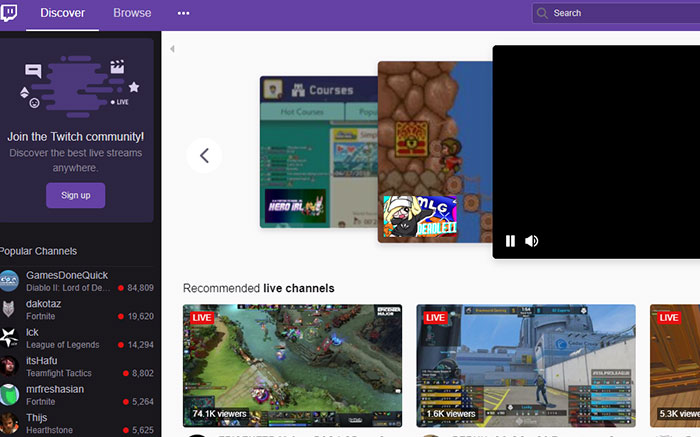Image resolution: width=700 pixels, height=437 pixels.
Task: Click the Search input field
Action: tap(616, 13)
